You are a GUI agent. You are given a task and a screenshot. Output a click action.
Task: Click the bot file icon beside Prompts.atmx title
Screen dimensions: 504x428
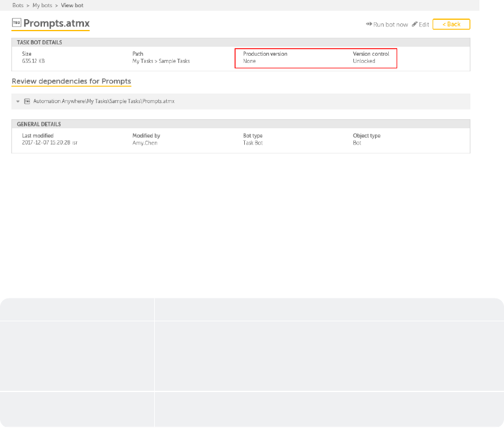[x=16, y=23]
